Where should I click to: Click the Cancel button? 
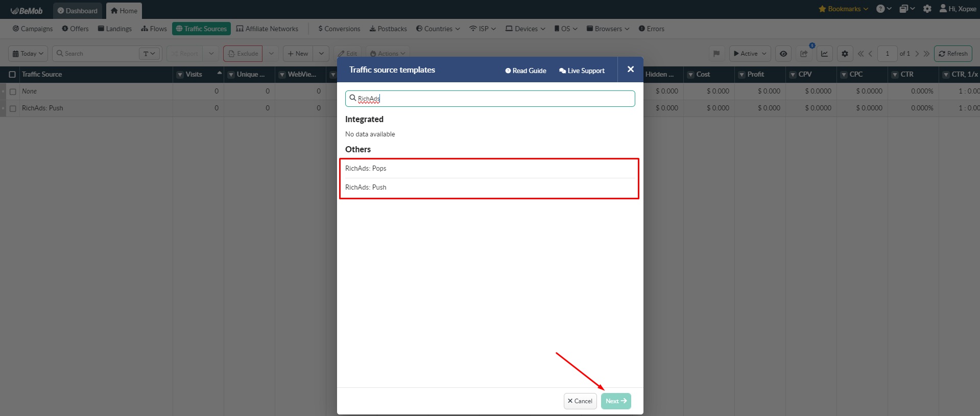coord(580,401)
